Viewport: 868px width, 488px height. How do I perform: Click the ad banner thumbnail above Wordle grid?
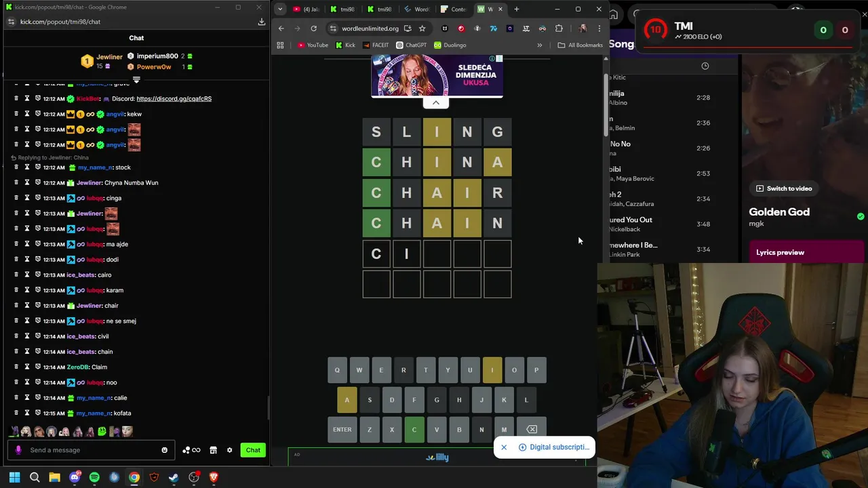[x=437, y=76]
